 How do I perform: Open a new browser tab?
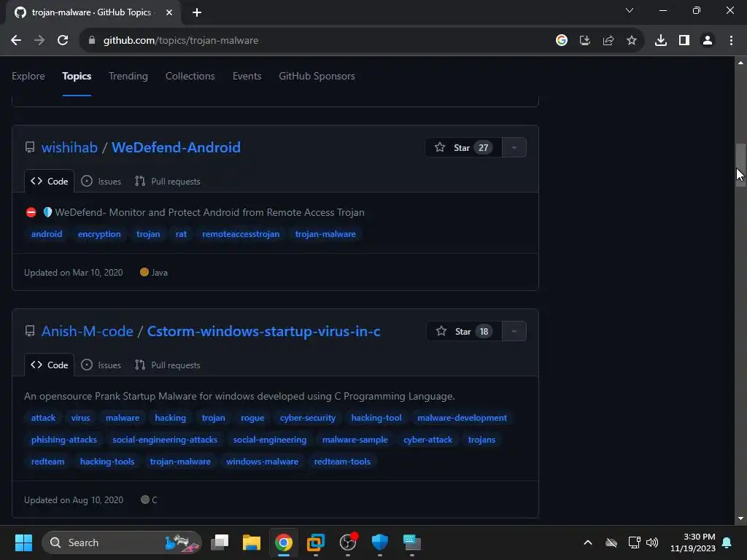tap(197, 12)
